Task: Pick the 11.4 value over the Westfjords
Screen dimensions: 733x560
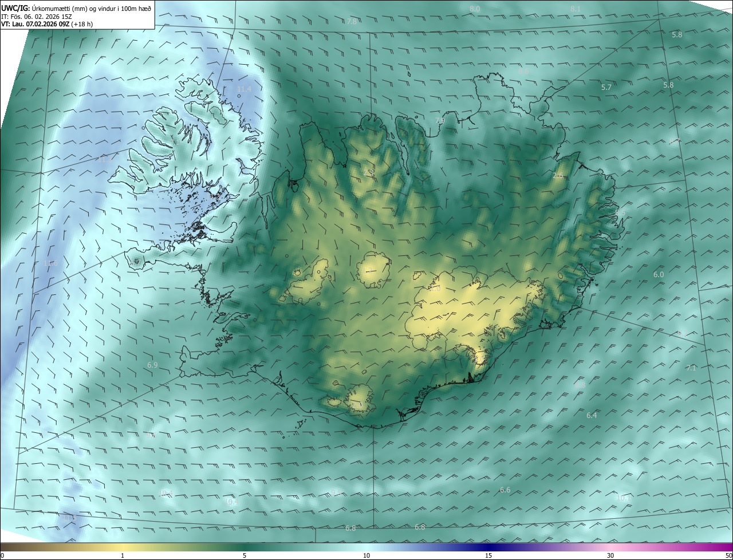Action: [x=244, y=89]
